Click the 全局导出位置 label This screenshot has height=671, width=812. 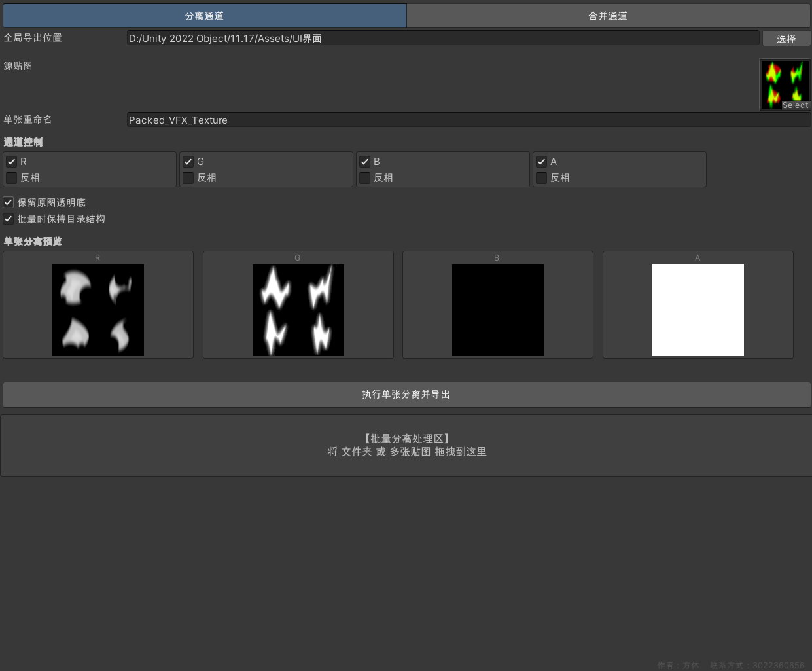tap(33, 38)
